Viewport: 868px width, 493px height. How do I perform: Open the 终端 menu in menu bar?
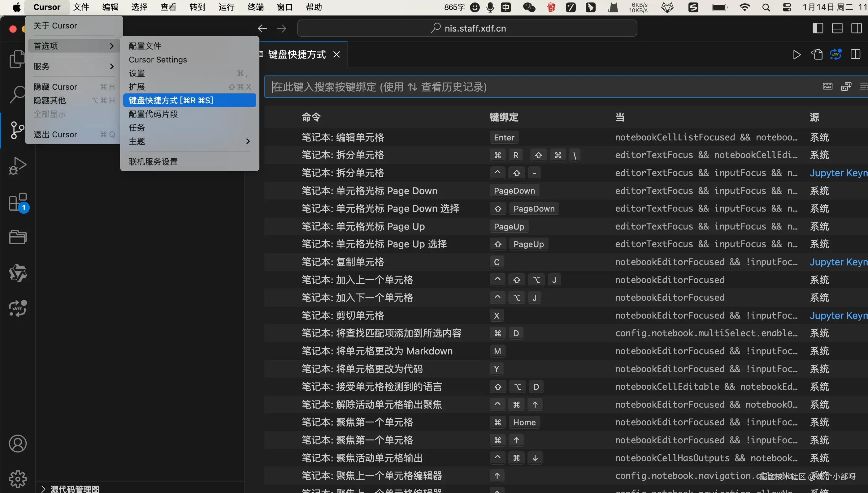point(255,7)
